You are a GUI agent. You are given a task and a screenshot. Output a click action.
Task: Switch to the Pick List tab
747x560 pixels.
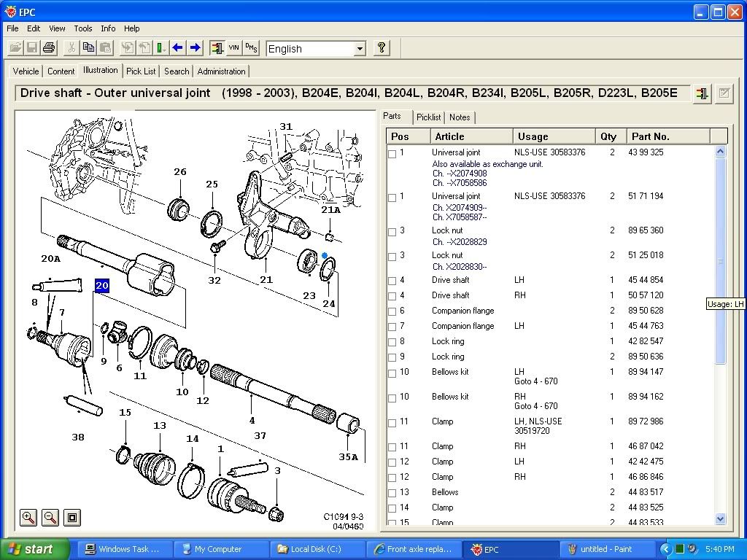pyautogui.click(x=141, y=71)
